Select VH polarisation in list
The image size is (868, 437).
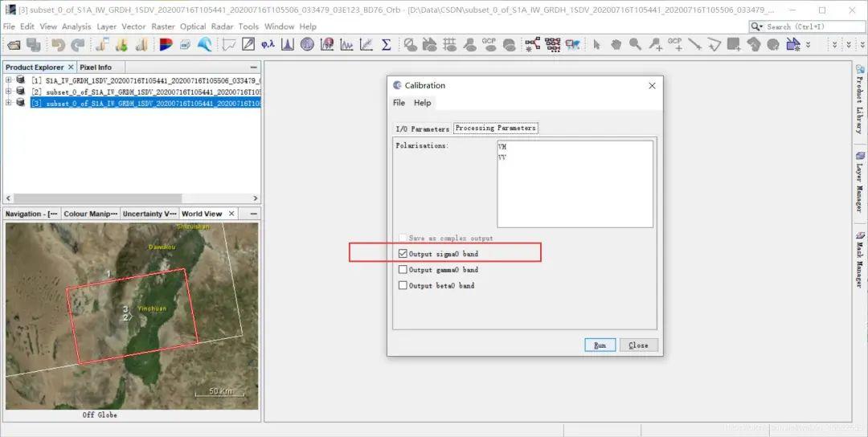coord(502,147)
